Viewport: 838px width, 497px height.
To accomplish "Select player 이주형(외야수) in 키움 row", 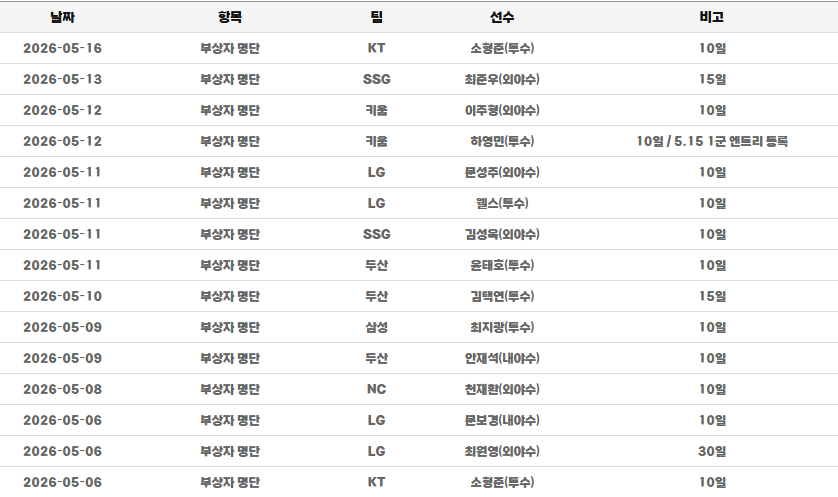I will coord(502,110).
